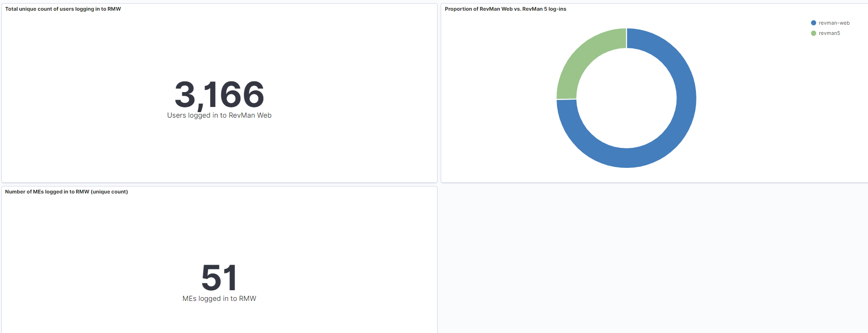868x333 pixels.
Task: Click the green revman5 legend dot
Action: [x=814, y=33]
